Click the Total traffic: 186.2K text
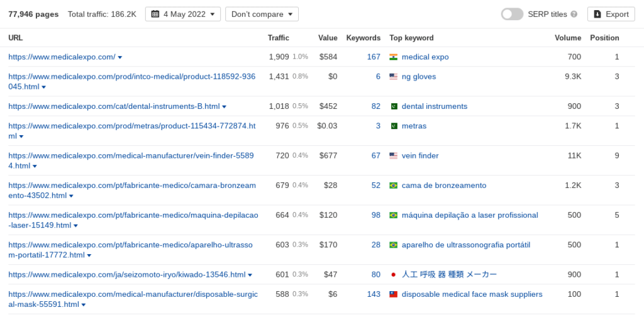The image size is (644, 317). (x=102, y=14)
